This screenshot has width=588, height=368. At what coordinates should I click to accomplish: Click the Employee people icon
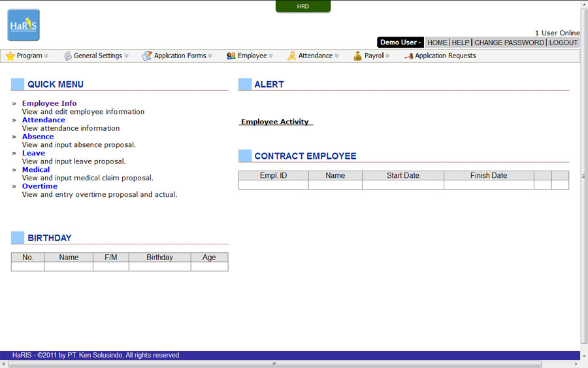231,56
